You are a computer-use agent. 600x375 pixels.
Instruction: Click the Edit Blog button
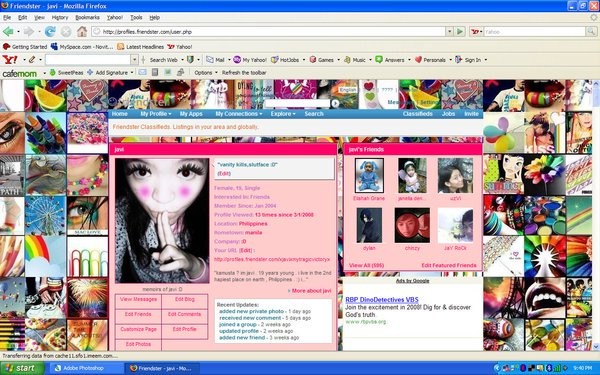pos(185,300)
